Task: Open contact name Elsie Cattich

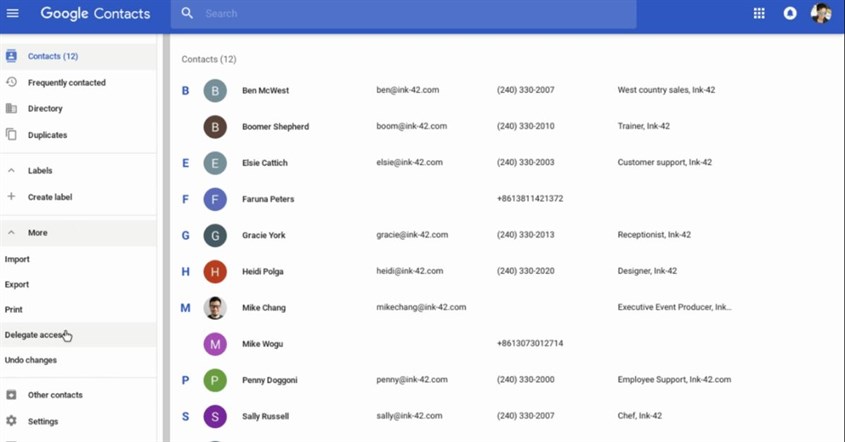Action: click(x=265, y=163)
